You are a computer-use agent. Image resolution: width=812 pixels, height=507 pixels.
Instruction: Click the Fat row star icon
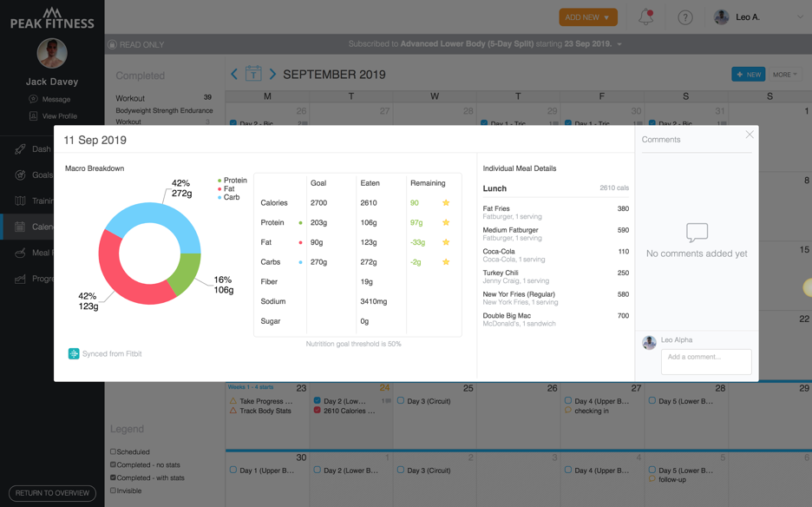446,242
